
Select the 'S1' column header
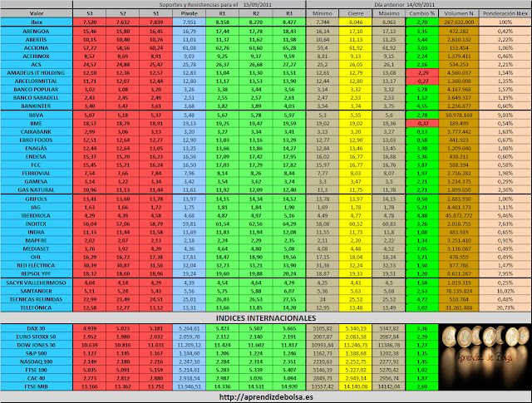(155, 13)
